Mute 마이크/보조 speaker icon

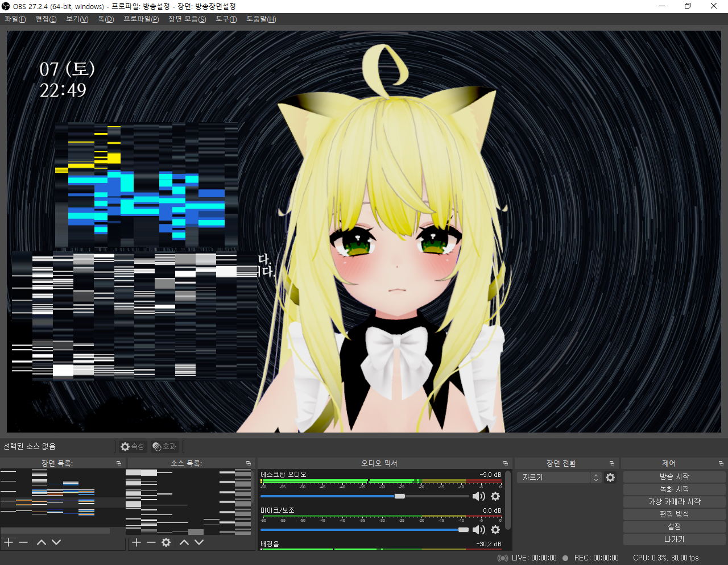pyautogui.click(x=479, y=530)
